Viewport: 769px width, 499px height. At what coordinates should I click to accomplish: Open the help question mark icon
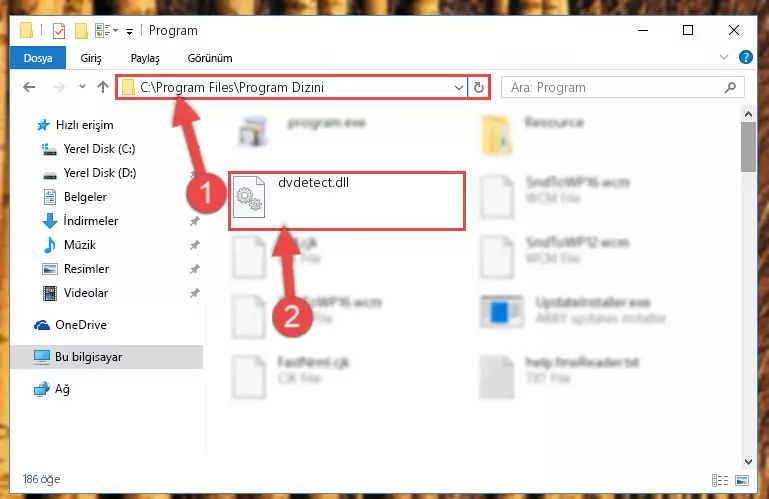click(x=745, y=57)
